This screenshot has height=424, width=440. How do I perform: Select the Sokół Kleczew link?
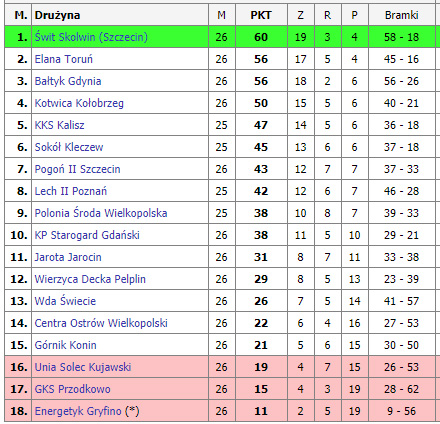[69, 147]
